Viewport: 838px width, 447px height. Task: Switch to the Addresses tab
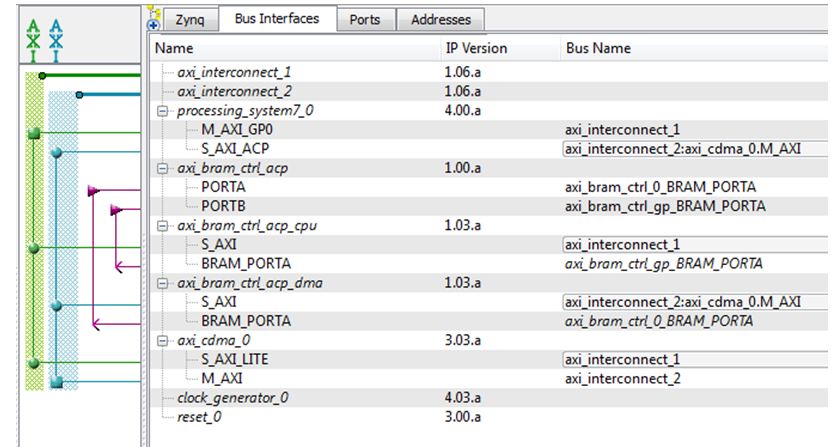pyautogui.click(x=441, y=19)
